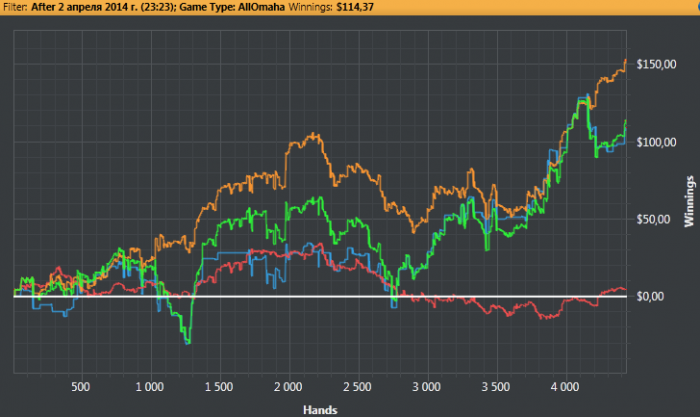Click the 3 000 tick label on hands axis
Viewport: 700px width, 417px height.
coord(426,386)
